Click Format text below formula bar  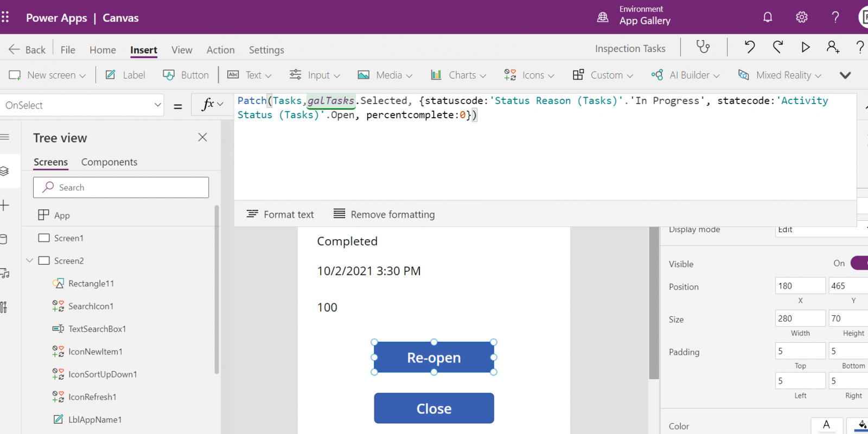coord(280,214)
